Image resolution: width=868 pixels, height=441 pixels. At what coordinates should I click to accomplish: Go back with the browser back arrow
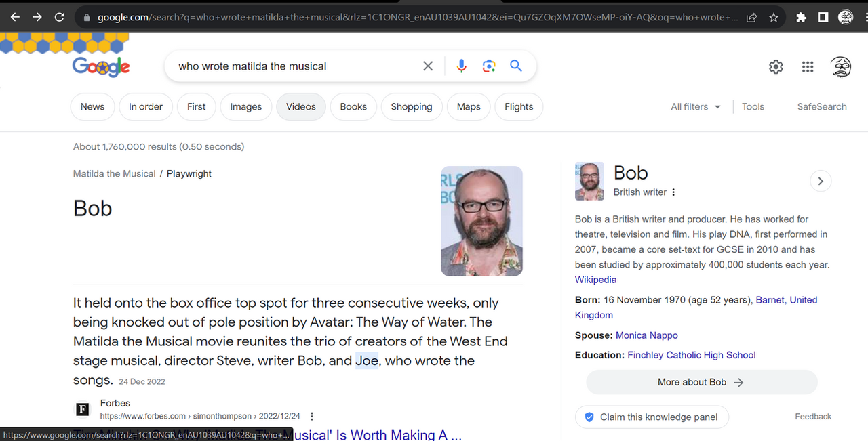point(15,17)
